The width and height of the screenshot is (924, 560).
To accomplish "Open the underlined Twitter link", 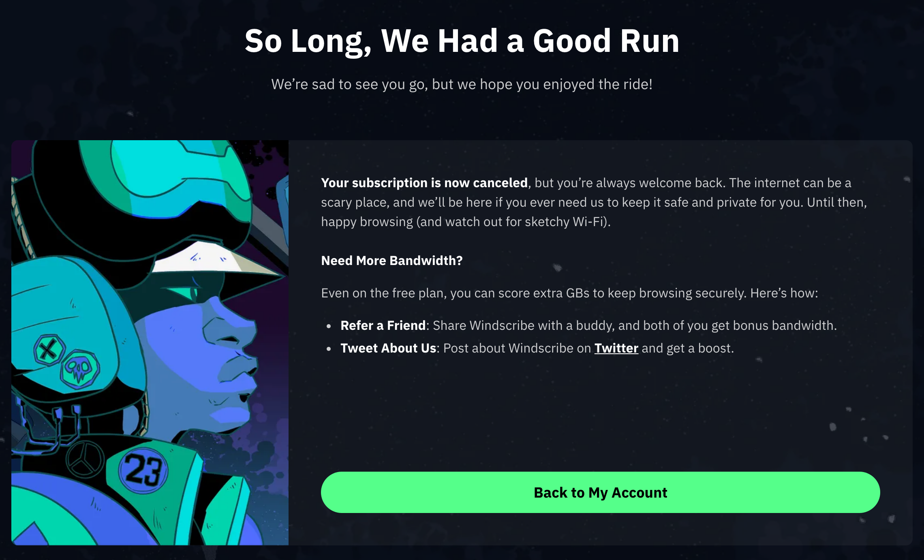I will pos(616,348).
